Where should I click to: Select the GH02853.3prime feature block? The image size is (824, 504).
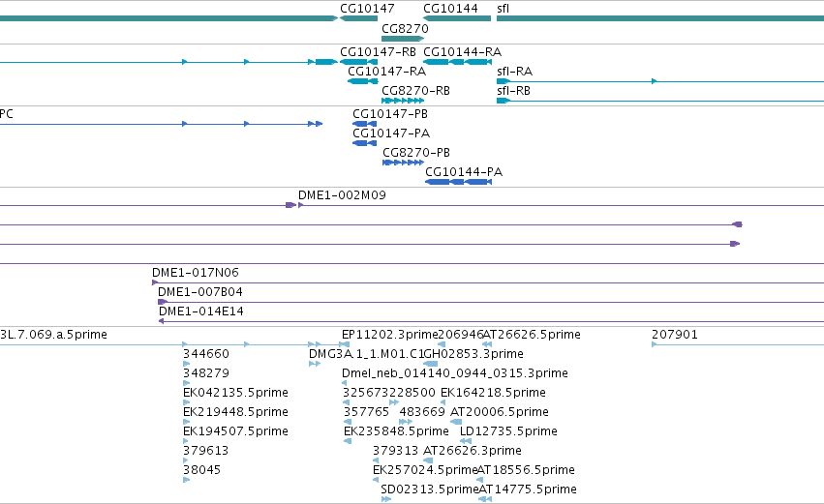(431, 364)
